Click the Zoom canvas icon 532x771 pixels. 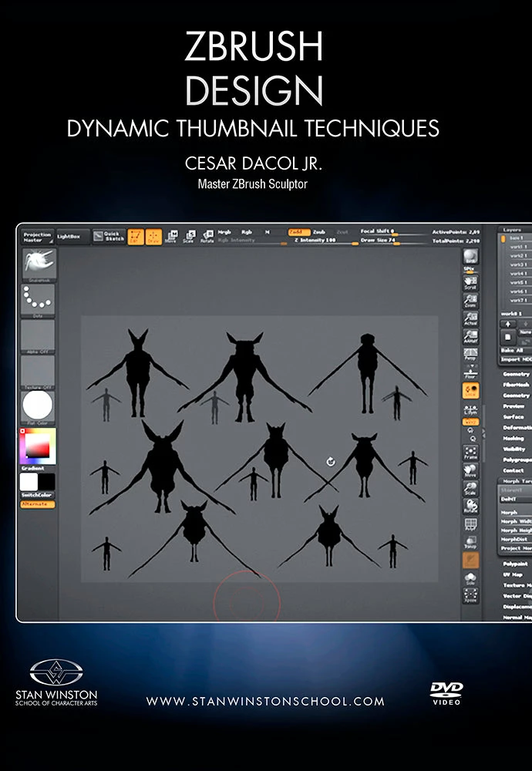[470, 301]
